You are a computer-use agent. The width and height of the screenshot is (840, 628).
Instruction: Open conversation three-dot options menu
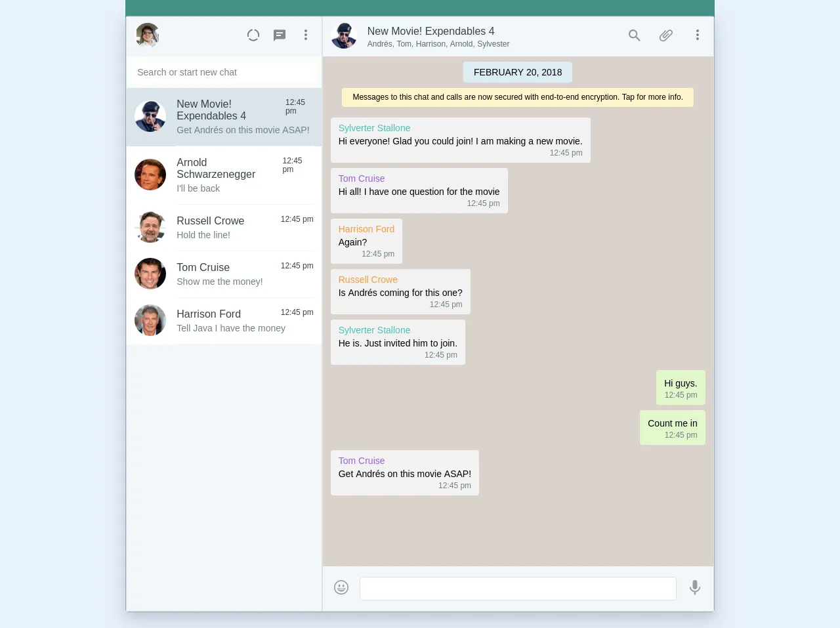[698, 35]
